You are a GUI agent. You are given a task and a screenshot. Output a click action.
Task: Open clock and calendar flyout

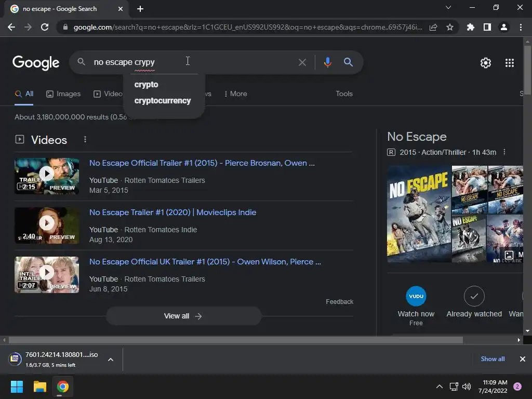[493, 387]
